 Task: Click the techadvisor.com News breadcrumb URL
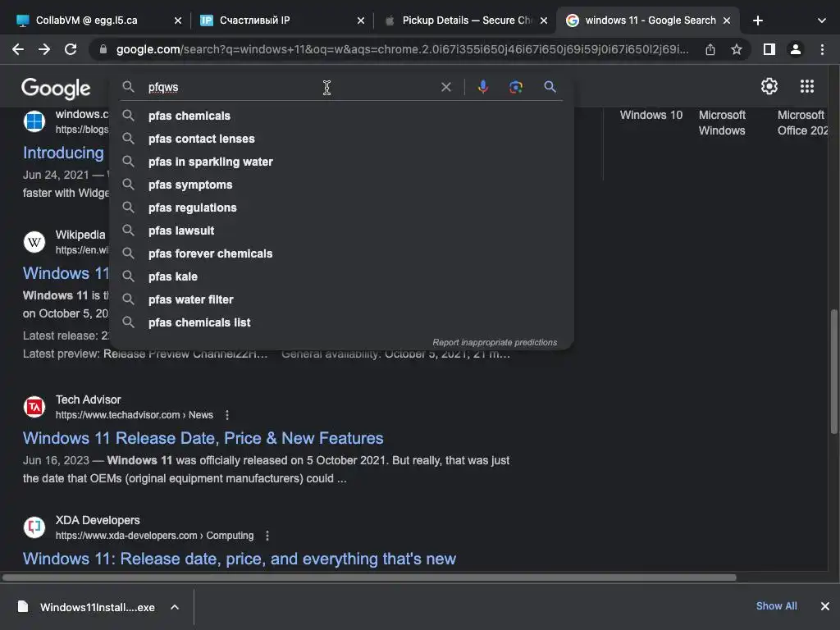click(134, 415)
